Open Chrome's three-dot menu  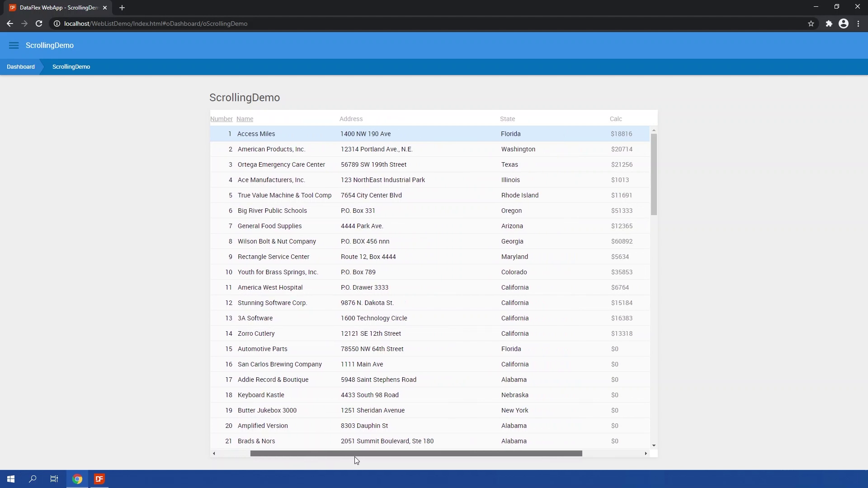[859, 23]
